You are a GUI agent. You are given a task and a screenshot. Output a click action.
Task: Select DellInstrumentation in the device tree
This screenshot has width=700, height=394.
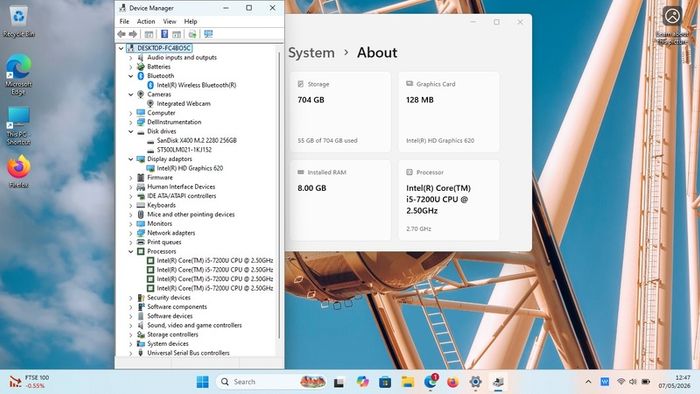[174, 122]
